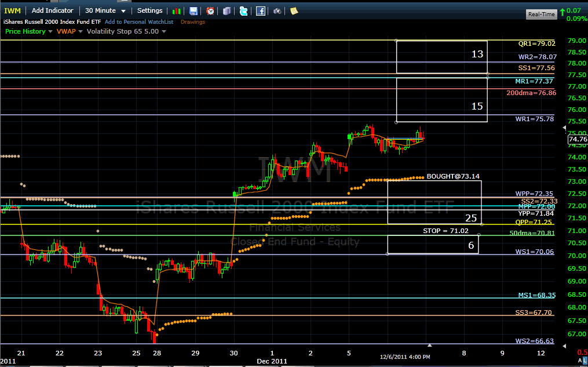Click the WPP=72.35 pivot label
Screen dimensions: 588x367
534,194
